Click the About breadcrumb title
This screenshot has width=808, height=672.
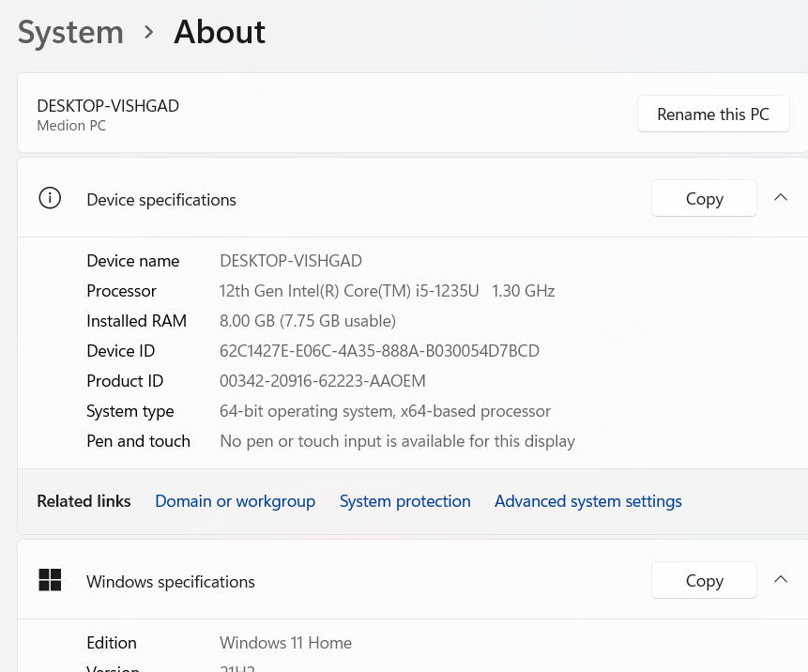tap(220, 32)
